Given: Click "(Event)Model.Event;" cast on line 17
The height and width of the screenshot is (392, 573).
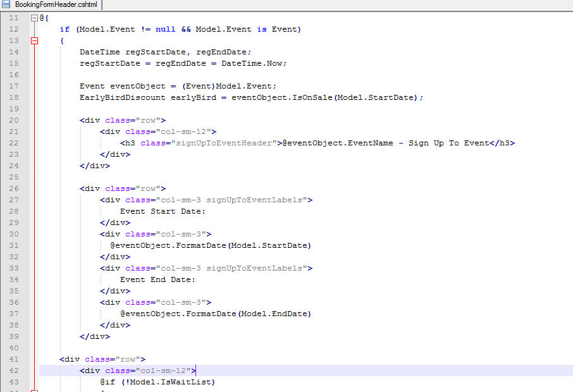Looking at the screenshot, I should [229, 86].
